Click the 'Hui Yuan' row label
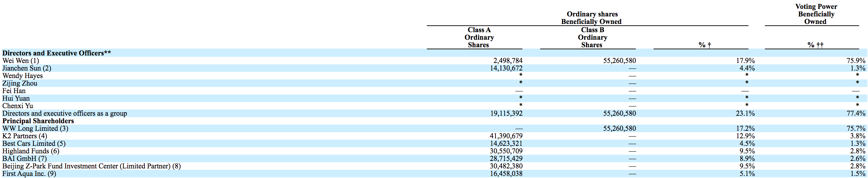The width and height of the screenshot is (868, 178). (16, 98)
